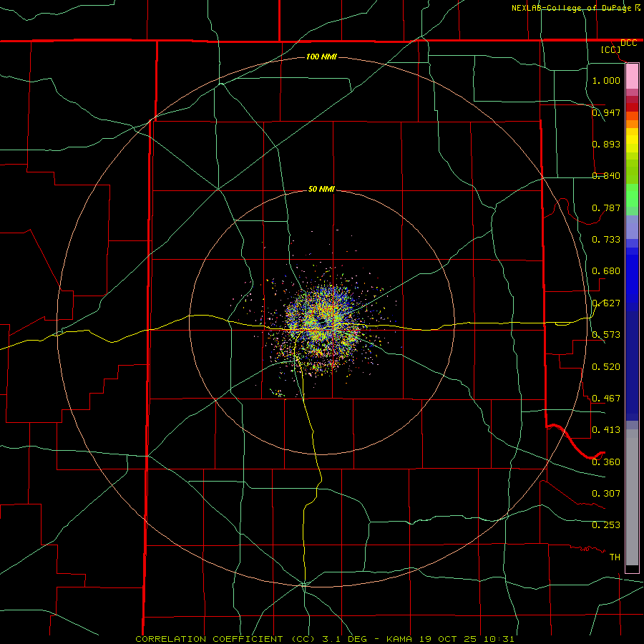
Task: Click the 0.360 legend value
Action: pos(606,462)
